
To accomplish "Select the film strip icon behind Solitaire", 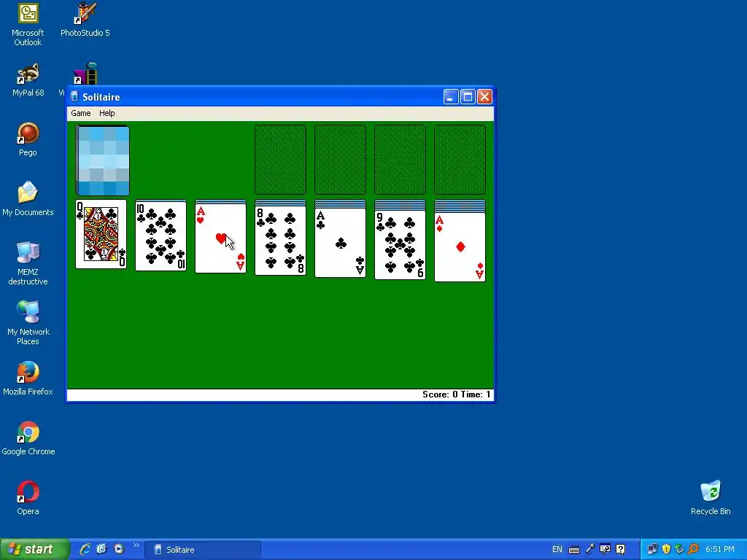I will click(85, 74).
